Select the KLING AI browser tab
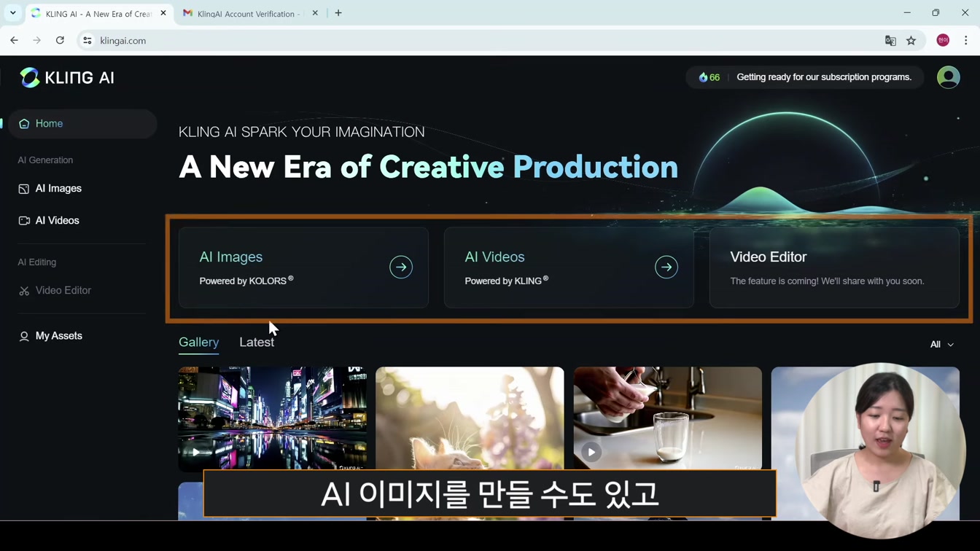The width and height of the screenshot is (980, 551). (x=98, y=14)
